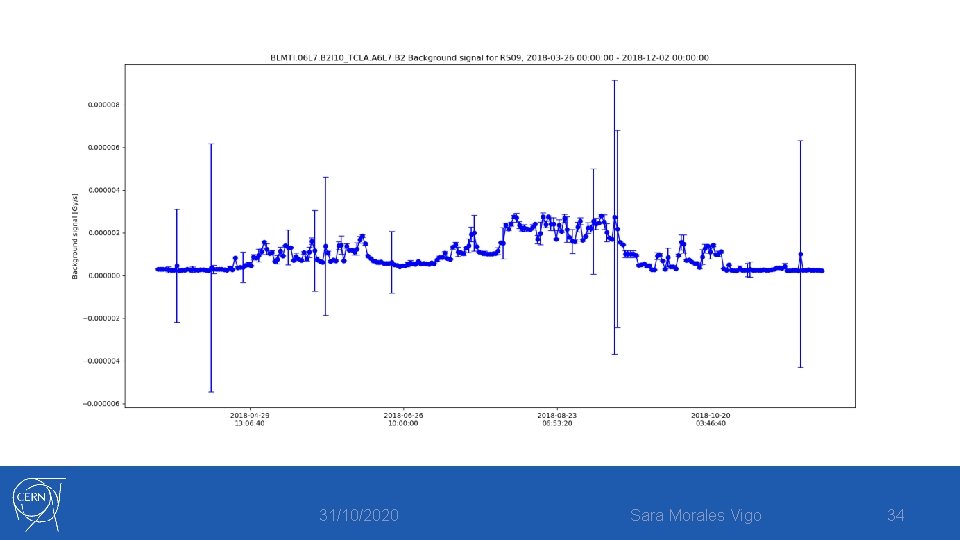Click y-axis tick value −0.000004

(x=102, y=361)
